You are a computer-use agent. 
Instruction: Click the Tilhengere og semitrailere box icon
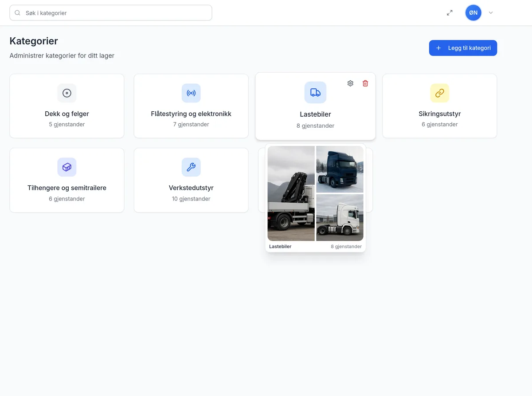[67, 167]
